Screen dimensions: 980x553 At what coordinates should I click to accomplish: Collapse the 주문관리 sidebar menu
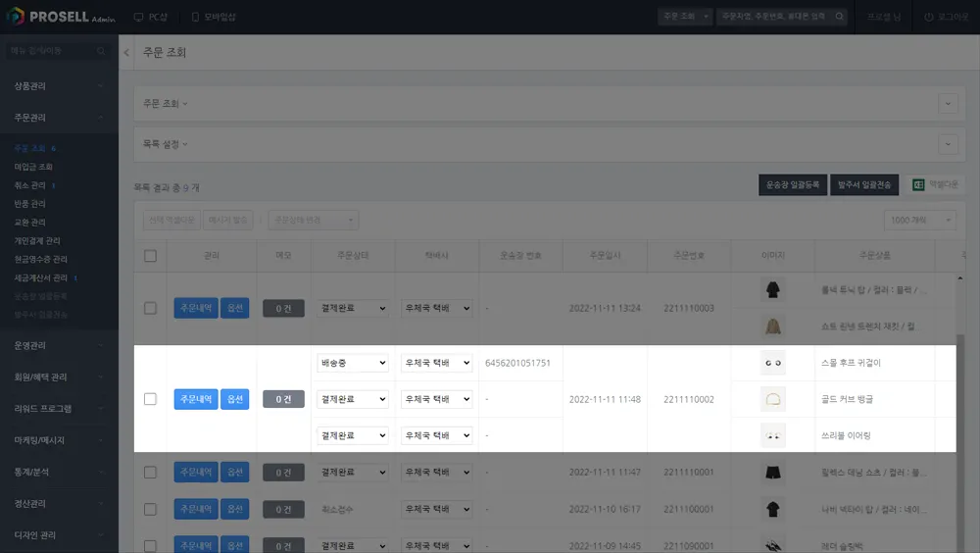(59, 118)
